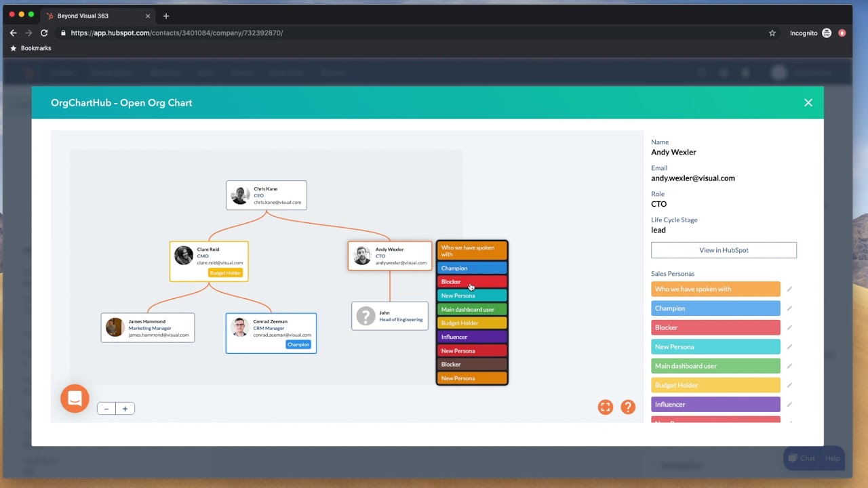
Task: Click the browser forward arrow
Action: pyautogui.click(x=28, y=33)
